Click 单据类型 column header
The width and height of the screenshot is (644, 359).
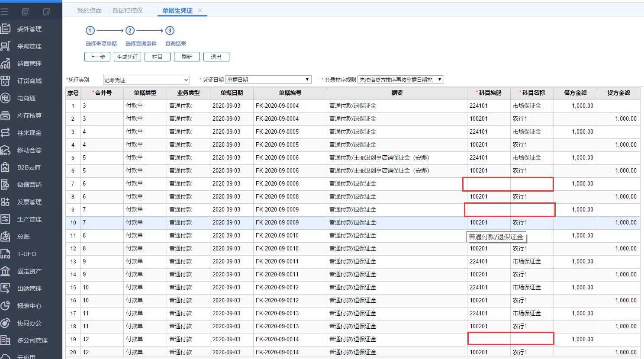pos(145,93)
